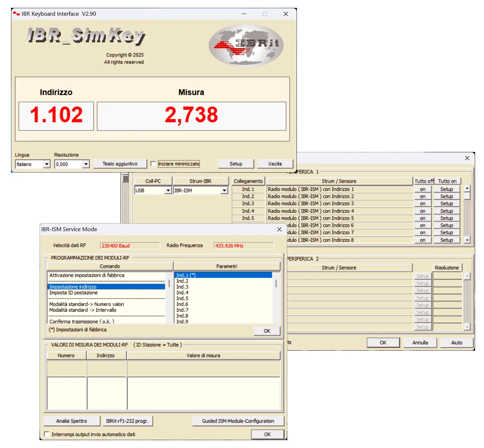
Task: Toggle 'Interrompi output invio automatico dati' checkbox
Action: (x=47, y=434)
